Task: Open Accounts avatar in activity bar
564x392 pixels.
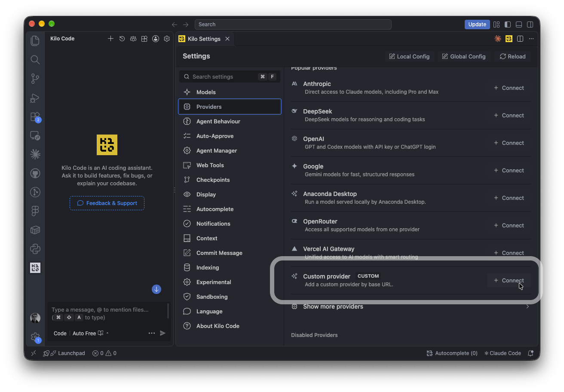Action: [x=35, y=318]
